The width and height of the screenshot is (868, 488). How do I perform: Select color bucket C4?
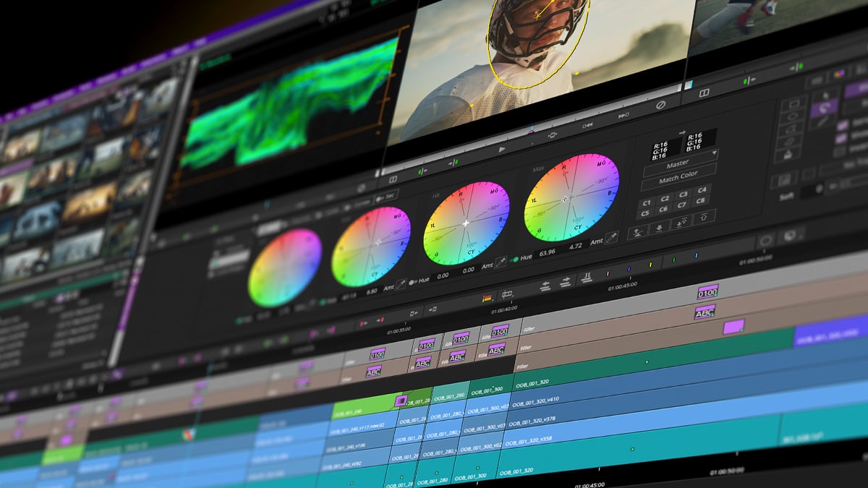701,190
